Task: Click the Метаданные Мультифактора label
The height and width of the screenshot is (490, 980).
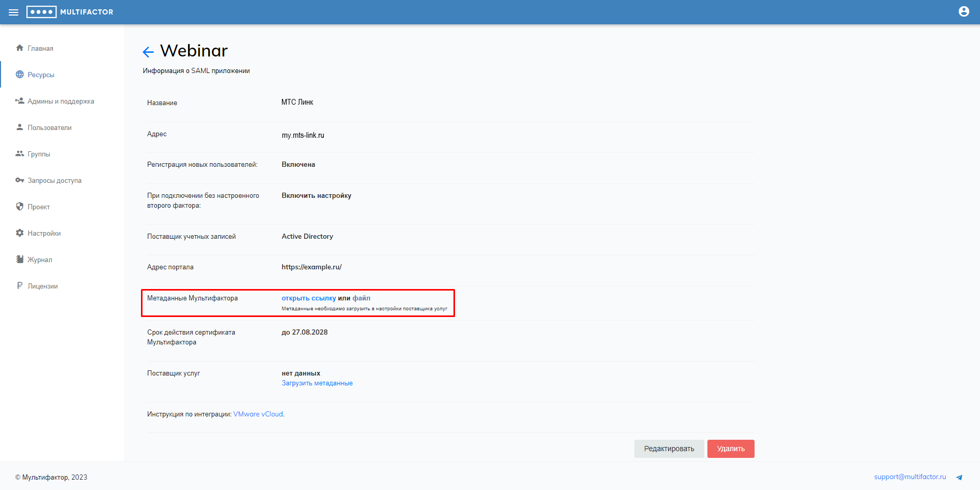Action: tap(192, 298)
